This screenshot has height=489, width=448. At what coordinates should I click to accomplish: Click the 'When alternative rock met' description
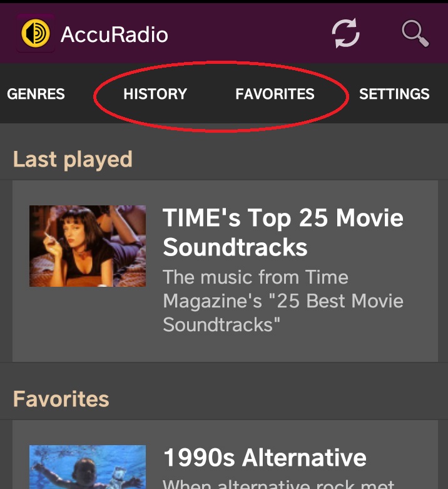(278, 483)
